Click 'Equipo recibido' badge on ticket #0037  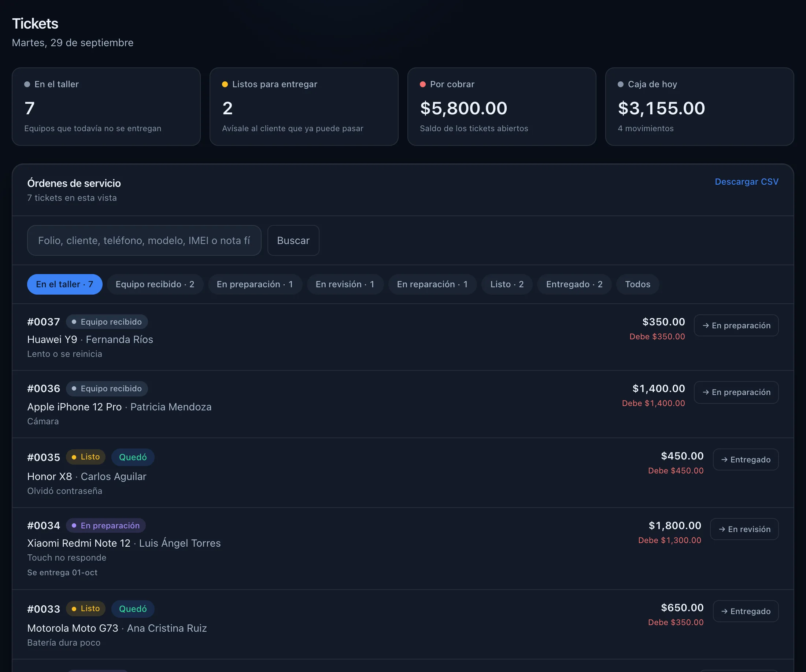107,322
